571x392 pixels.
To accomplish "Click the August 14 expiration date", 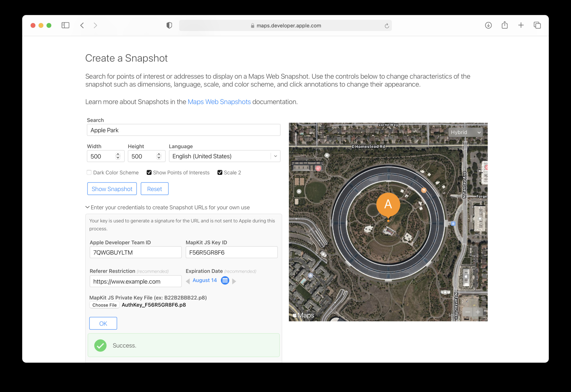I will pos(205,280).
